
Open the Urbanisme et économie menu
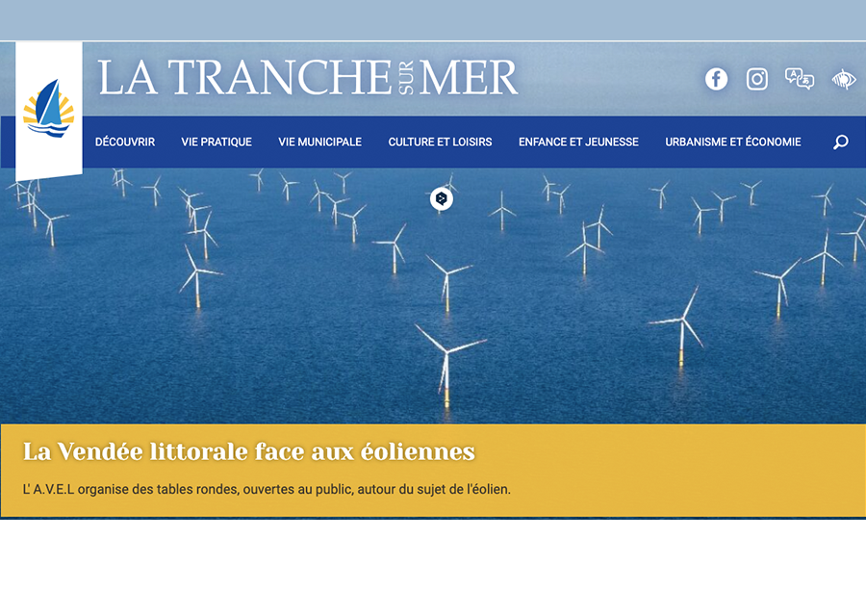[x=733, y=142]
